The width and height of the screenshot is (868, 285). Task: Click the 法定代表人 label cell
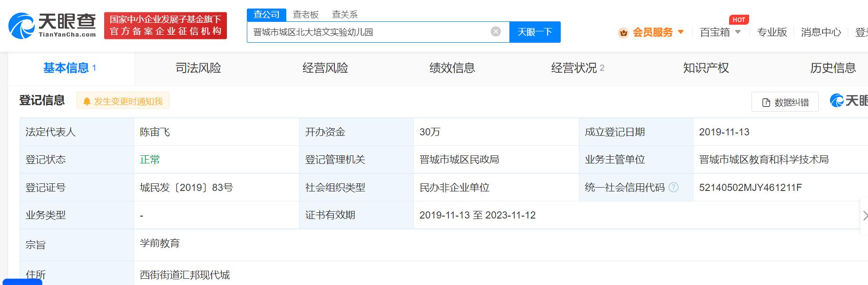click(x=77, y=132)
